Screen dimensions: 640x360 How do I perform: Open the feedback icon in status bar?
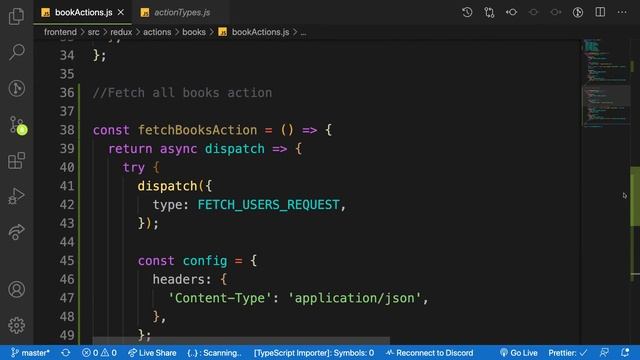click(x=604, y=353)
